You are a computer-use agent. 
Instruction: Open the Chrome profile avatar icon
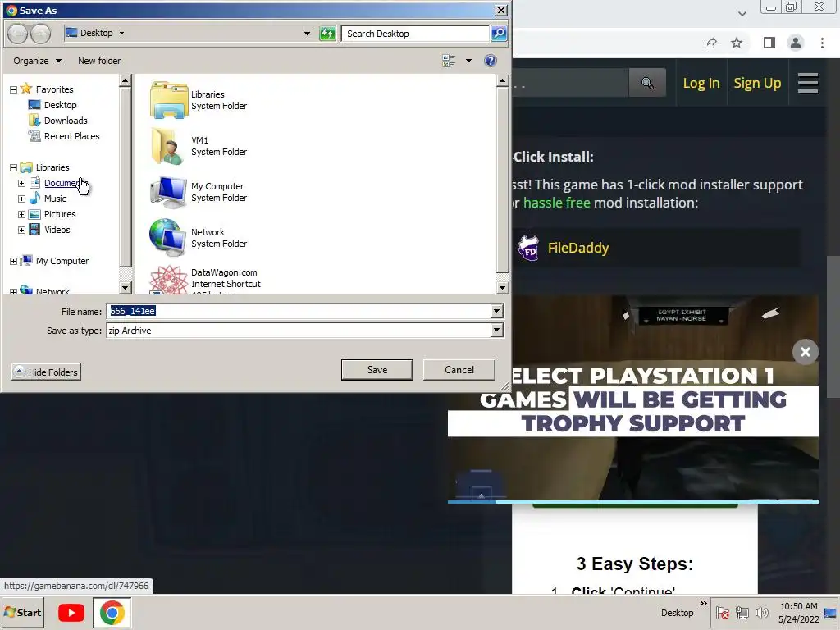(796, 43)
